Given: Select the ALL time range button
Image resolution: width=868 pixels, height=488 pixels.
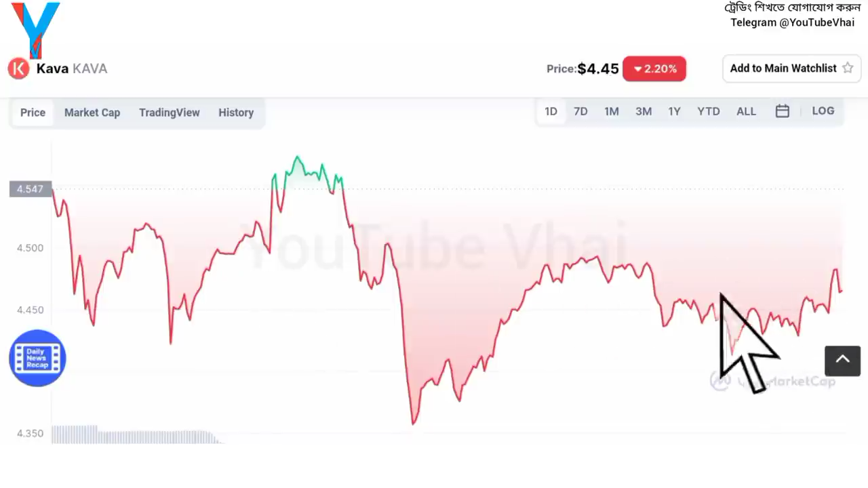Looking at the screenshot, I should coord(746,111).
